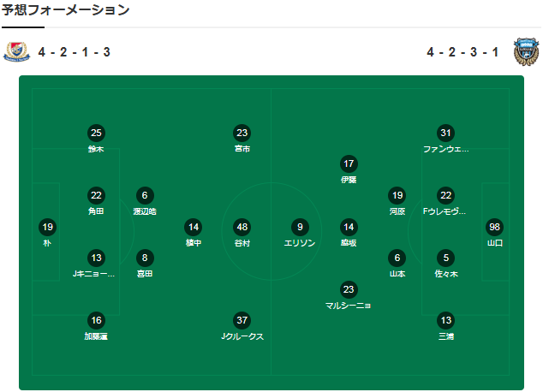Click the 4-2-1-3 formation text
Viewport: 543px width, 392px height.
point(75,52)
